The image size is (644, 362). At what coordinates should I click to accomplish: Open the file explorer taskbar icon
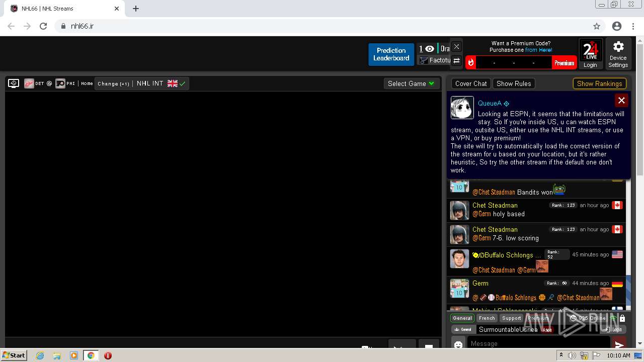57,355
